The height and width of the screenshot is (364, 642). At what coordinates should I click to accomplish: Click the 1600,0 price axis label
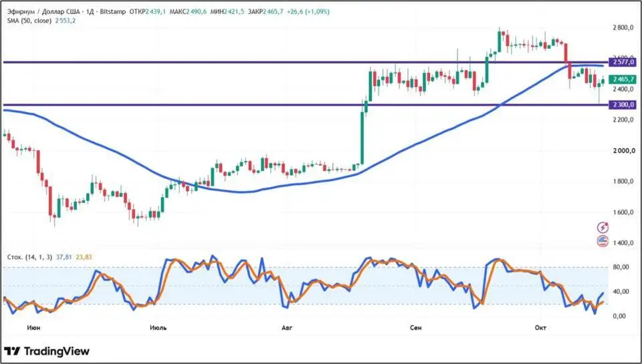point(623,212)
